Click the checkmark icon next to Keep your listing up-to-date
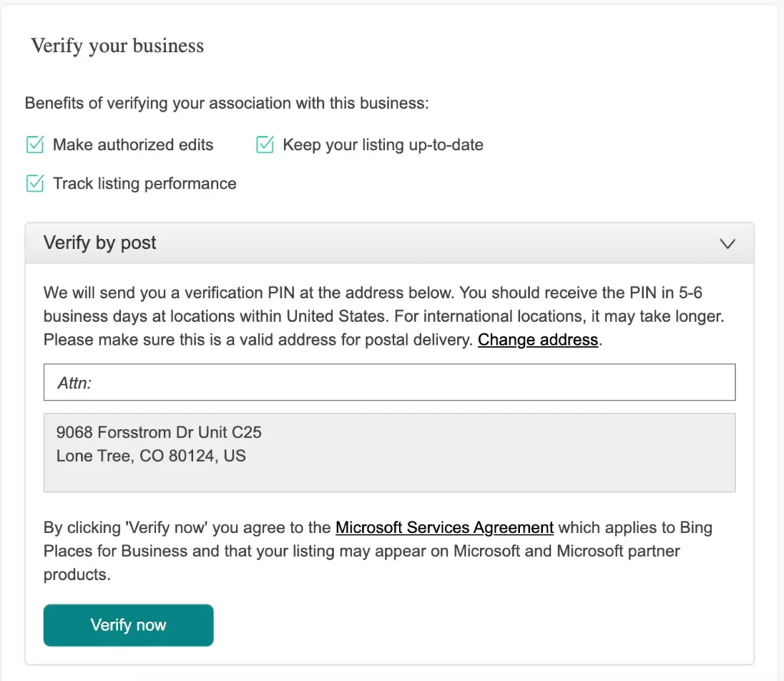 coord(265,144)
